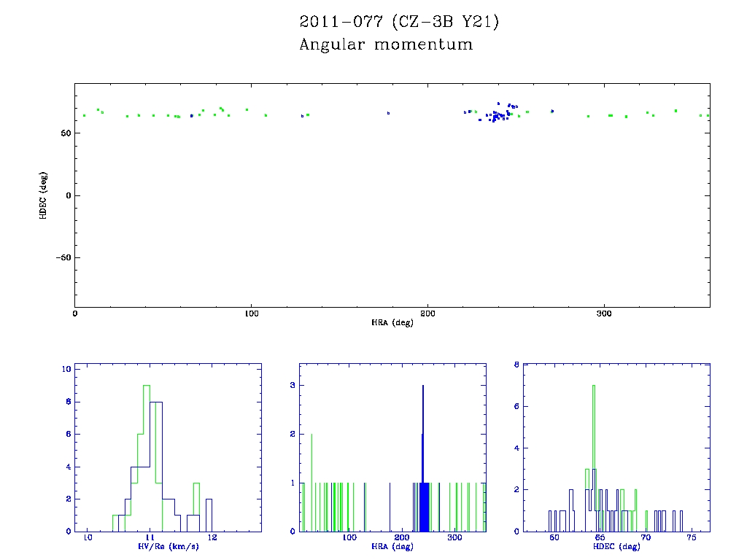The width and height of the screenshot is (747, 560).
Task: Click the '200' tick label on top plot x-axis
Action: [427, 314]
